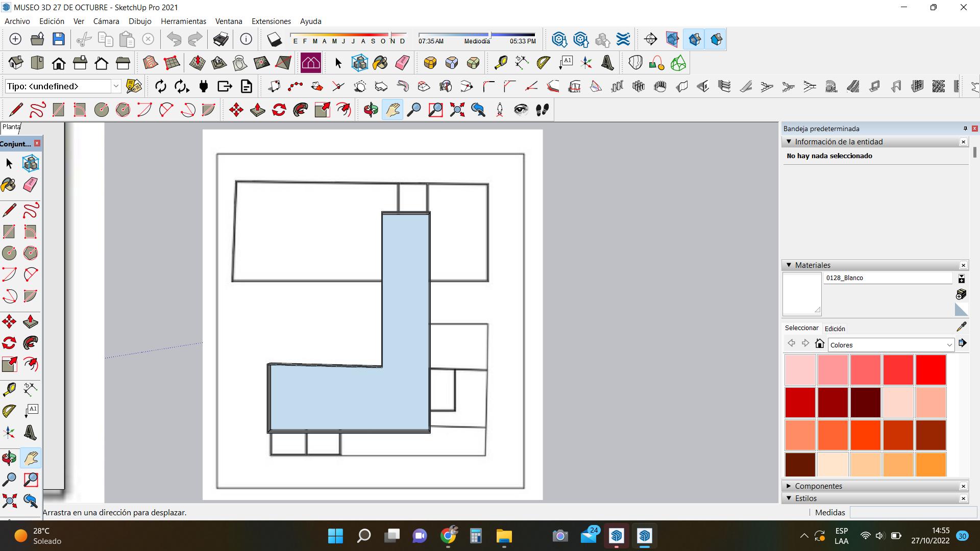Expand the Componentes panel
Screen dimensions: 980x551
tap(818, 486)
